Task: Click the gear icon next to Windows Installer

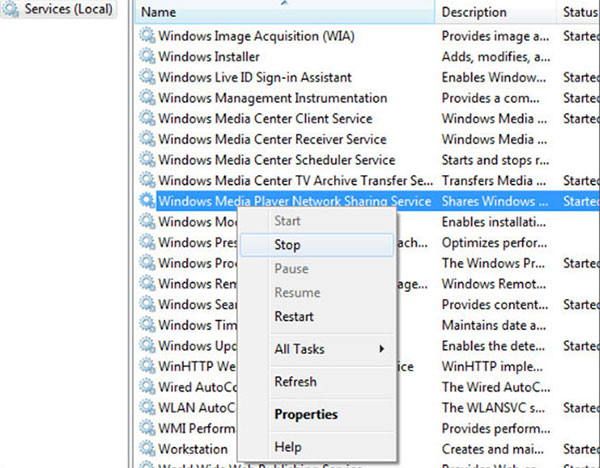Action: [x=147, y=56]
